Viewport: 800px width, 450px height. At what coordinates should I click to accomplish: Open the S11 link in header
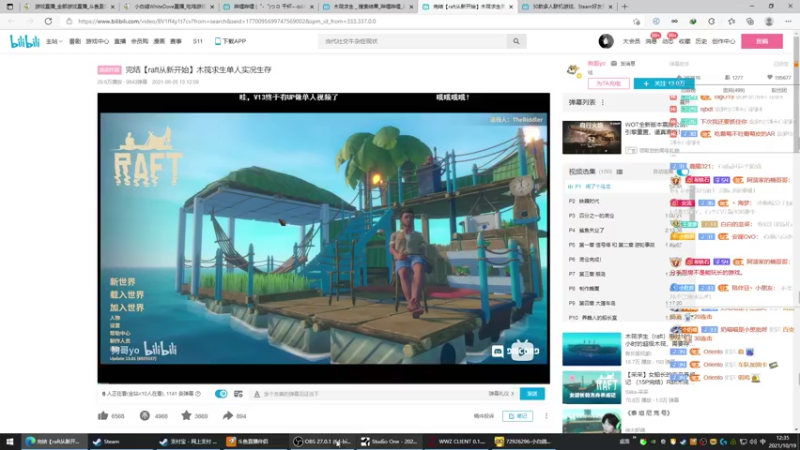[x=198, y=41]
